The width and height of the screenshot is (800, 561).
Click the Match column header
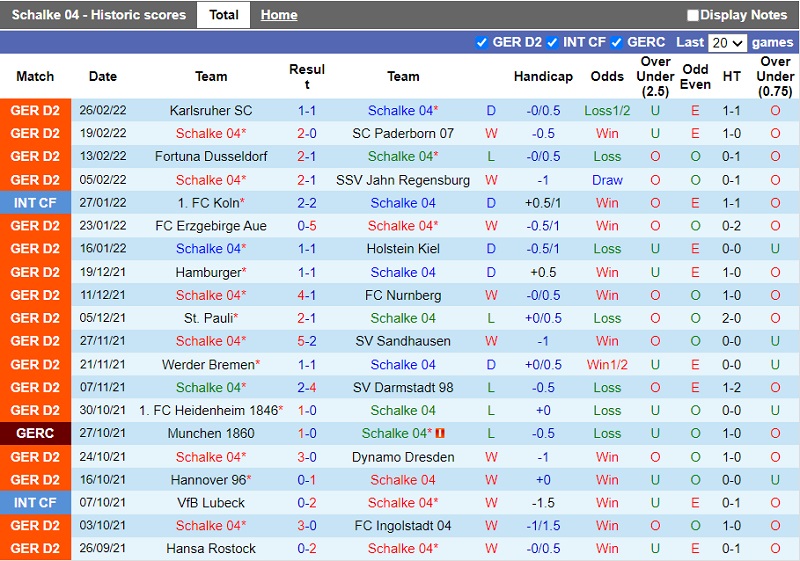[x=35, y=76]
